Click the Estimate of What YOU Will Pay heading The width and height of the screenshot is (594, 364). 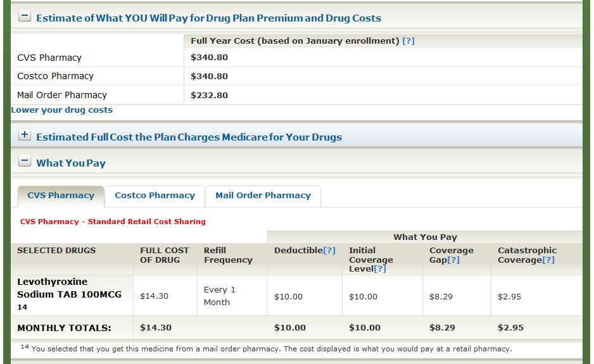[208, 18]
